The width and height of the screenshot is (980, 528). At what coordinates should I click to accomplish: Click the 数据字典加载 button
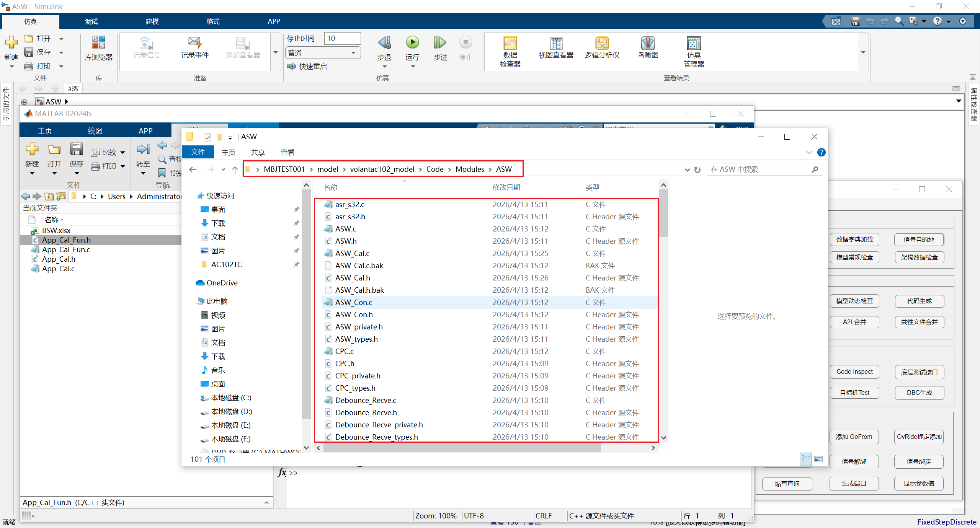pos(854,240)
